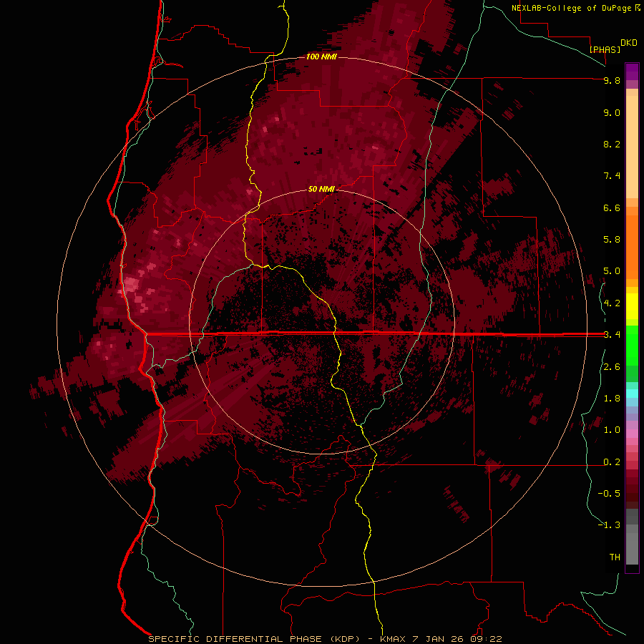The height and width of the screenshot is (644, 644).
Task: Click the 4.2 scale value
Action: click(x=612, y=303)
